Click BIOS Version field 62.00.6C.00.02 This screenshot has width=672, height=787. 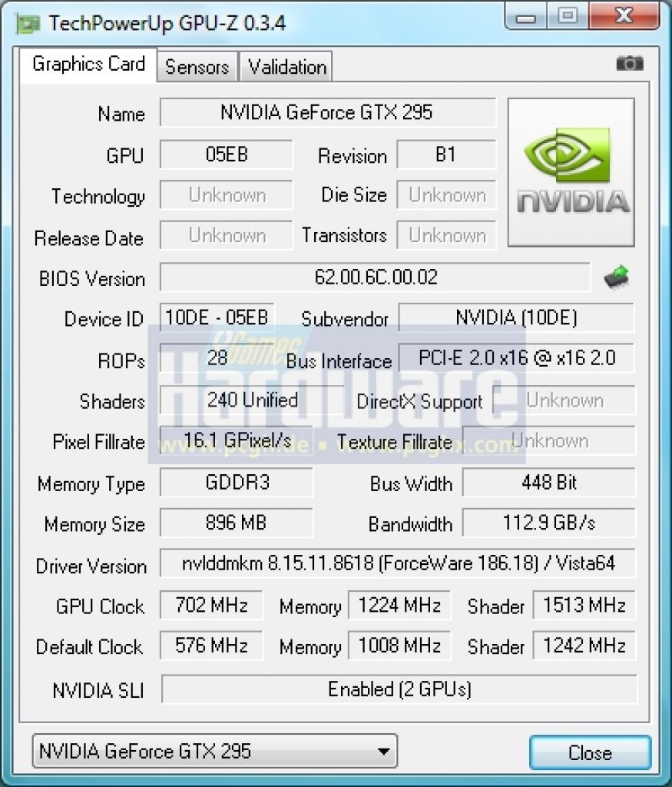[375, 277]
